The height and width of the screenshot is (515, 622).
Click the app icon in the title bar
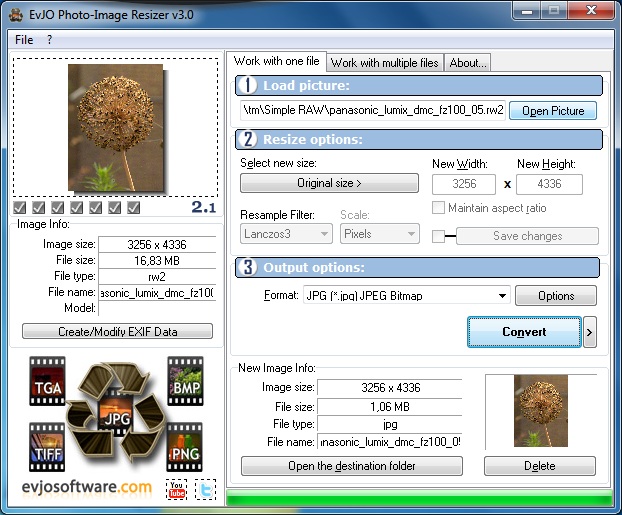(x=16, y=15)
